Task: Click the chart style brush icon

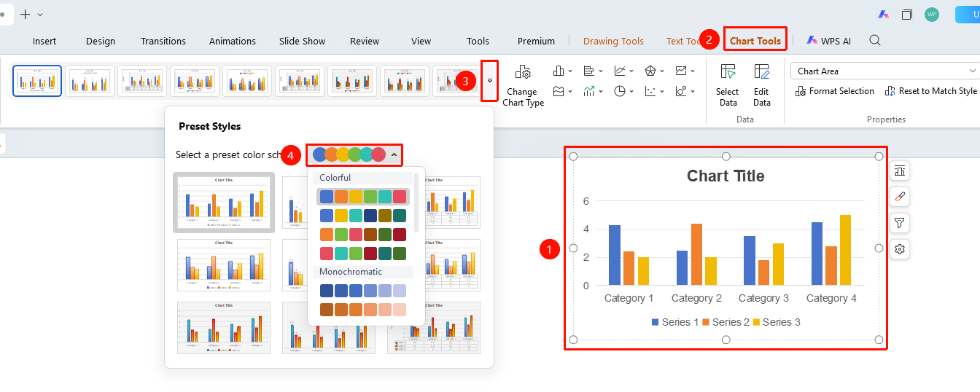Action: [900, 197]
